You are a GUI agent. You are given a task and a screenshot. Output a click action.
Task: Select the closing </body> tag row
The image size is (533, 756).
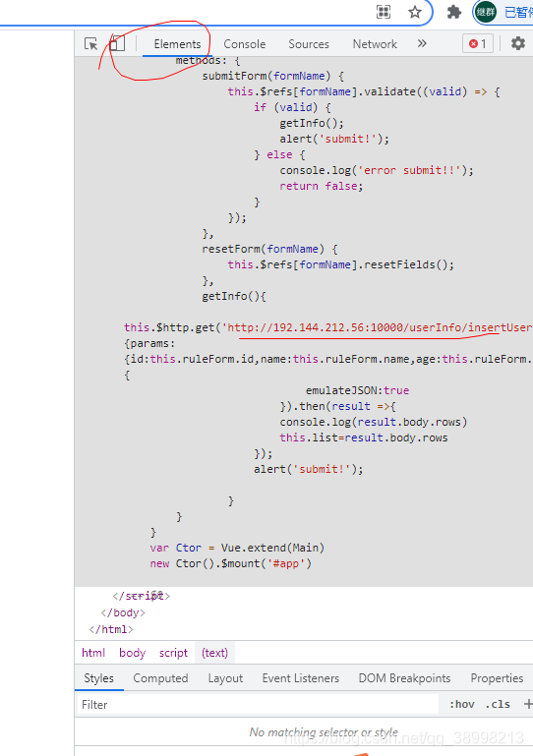point(123,612)
